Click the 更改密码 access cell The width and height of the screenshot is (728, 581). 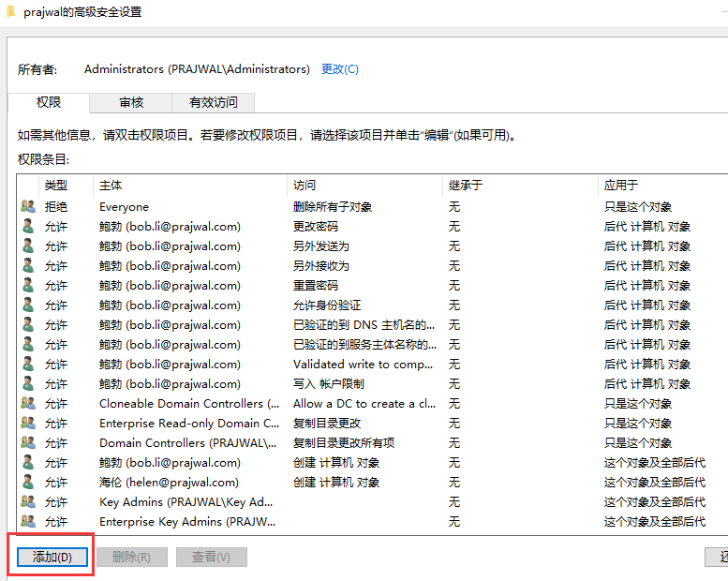pos(316,226)
